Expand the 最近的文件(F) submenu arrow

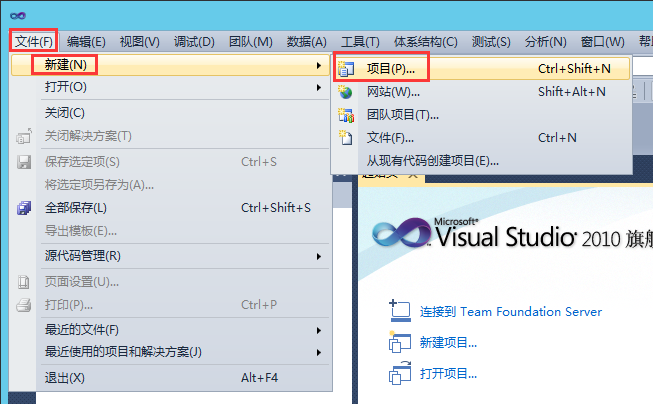point(319,330)
